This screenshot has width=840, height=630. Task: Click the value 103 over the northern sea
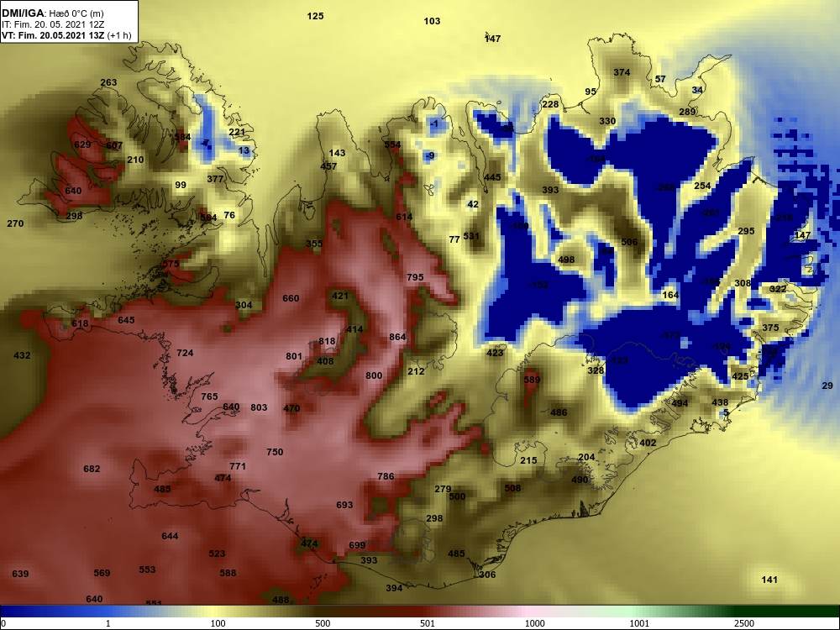pos(432,21)
